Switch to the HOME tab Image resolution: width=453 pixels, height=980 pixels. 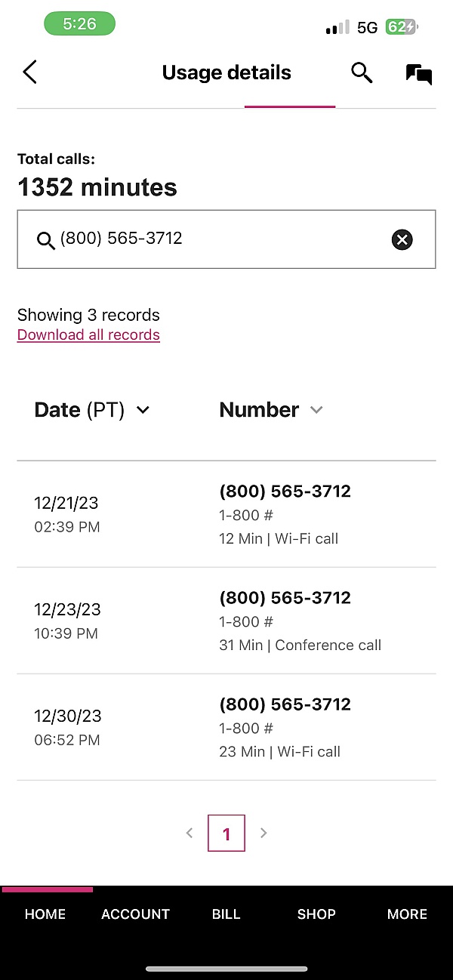coord(45,914)
